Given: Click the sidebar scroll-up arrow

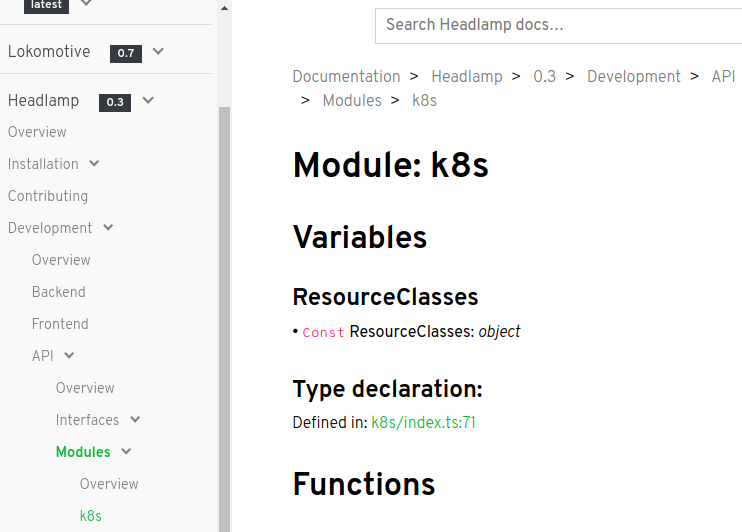Looking at the screenshot, I should click(x=224, y=8).
